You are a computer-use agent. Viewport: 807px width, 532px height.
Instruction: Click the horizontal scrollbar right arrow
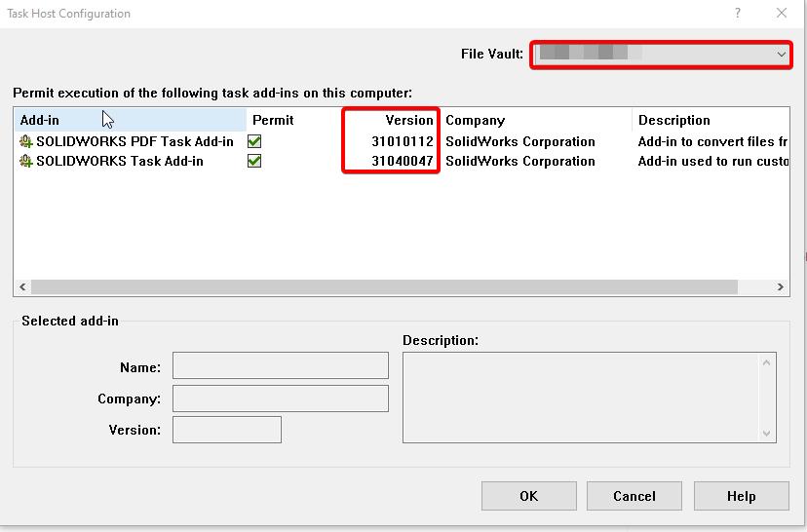781,287
